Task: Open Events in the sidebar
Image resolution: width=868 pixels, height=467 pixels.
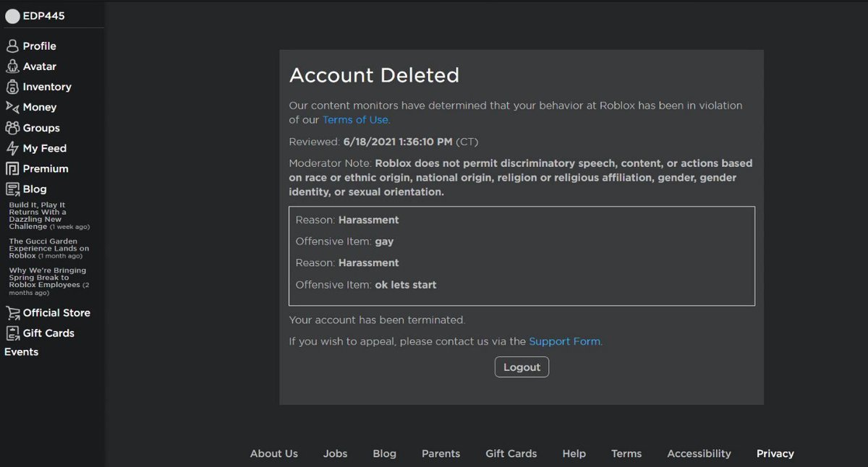Action: (x=21, y=352)
